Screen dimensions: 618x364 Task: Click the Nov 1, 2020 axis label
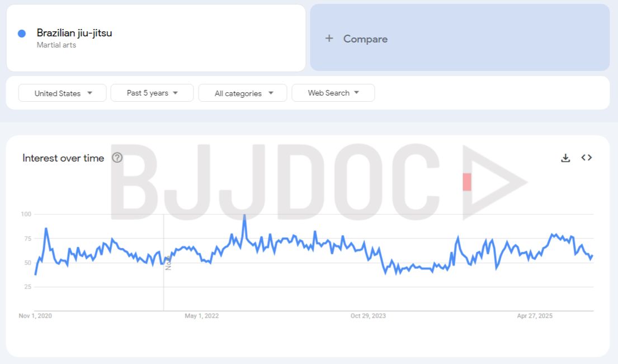coord(35,316)
